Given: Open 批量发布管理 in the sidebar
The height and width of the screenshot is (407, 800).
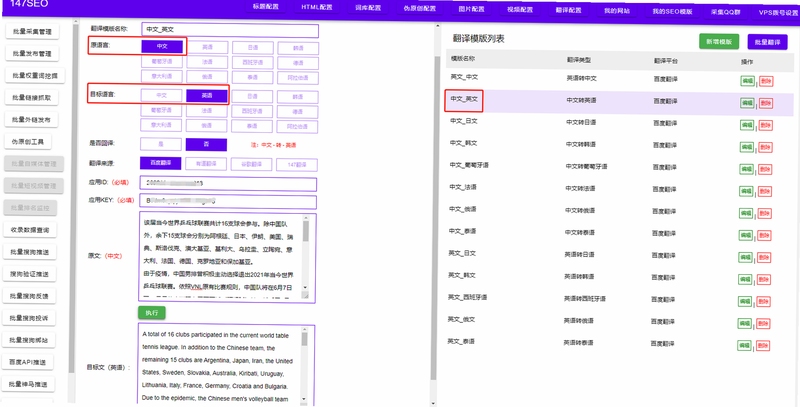Looking at the screenshot, I should pyautogui.click(x=32, y=54).
